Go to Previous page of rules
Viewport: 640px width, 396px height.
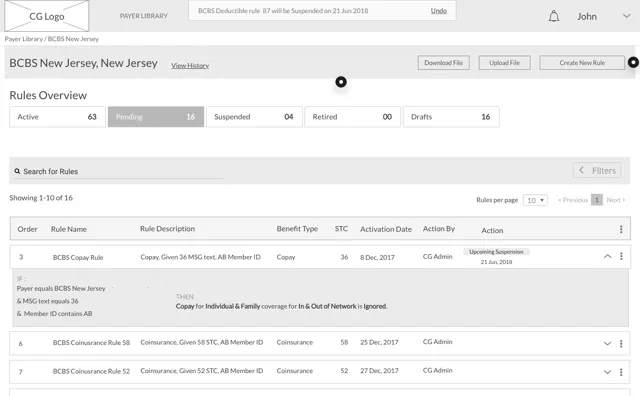point(573,200)
